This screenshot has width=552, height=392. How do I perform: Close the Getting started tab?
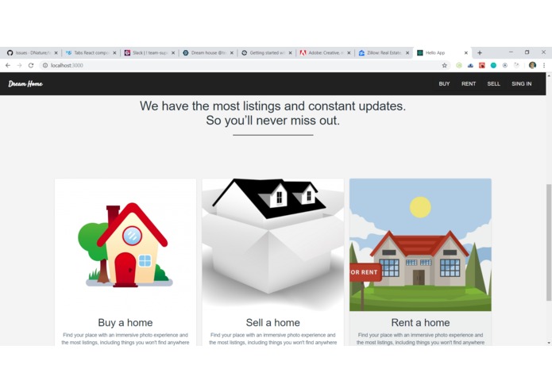[290, 52]
